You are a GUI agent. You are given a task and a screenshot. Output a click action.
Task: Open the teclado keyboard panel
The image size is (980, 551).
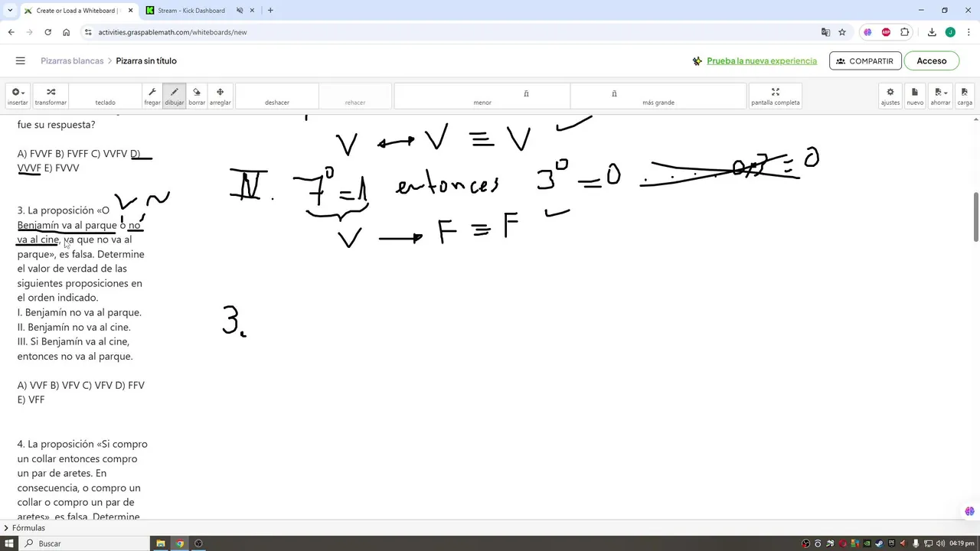(x=105, y=96)
